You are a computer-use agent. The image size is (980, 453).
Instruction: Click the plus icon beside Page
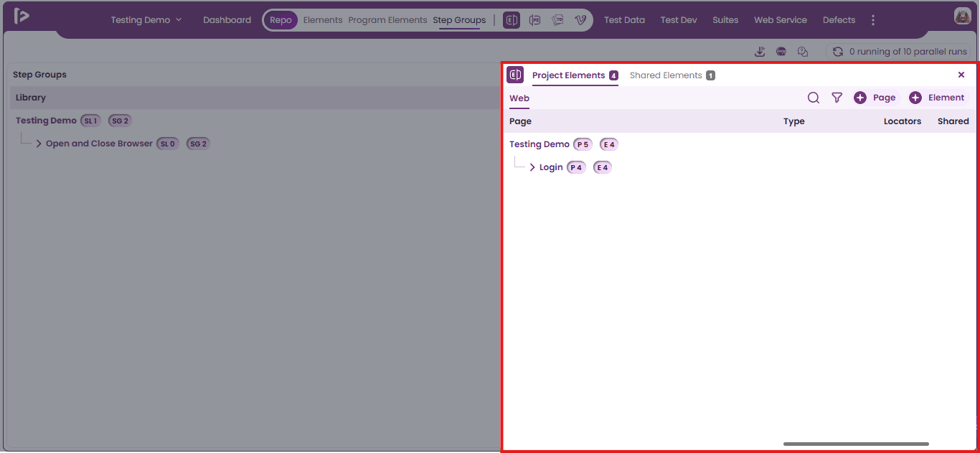[860, 98]
